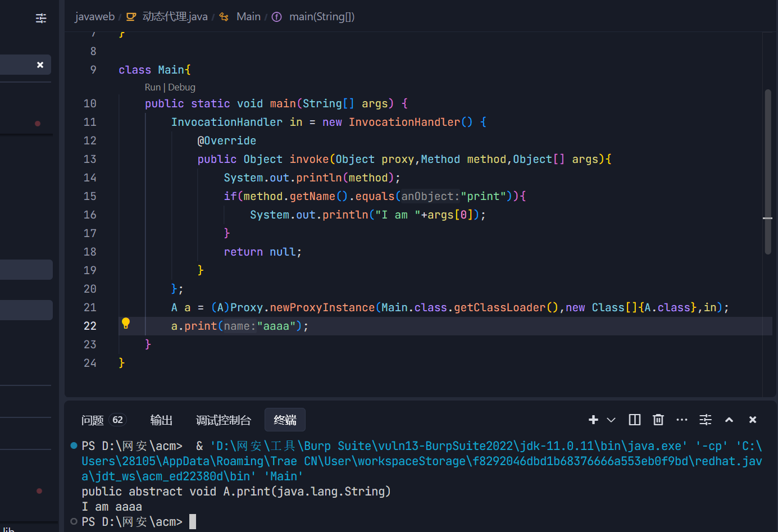778x532 pixels.
Task: Split the terminal panel
Action: tap(635, 420)
